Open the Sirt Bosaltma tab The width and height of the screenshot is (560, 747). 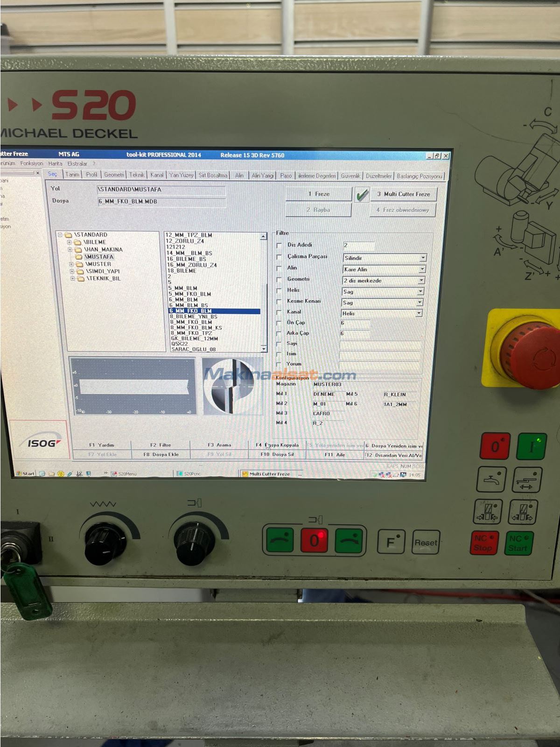pyautogui.click(x=213, y=175)
